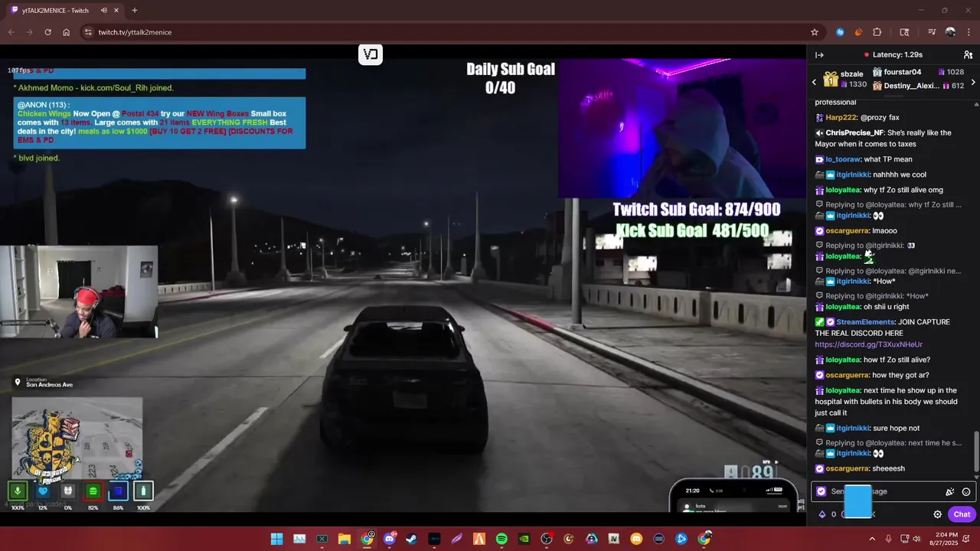Open volume control in system tray
Viewport: 980px width, 551px height.
point(916,539)
